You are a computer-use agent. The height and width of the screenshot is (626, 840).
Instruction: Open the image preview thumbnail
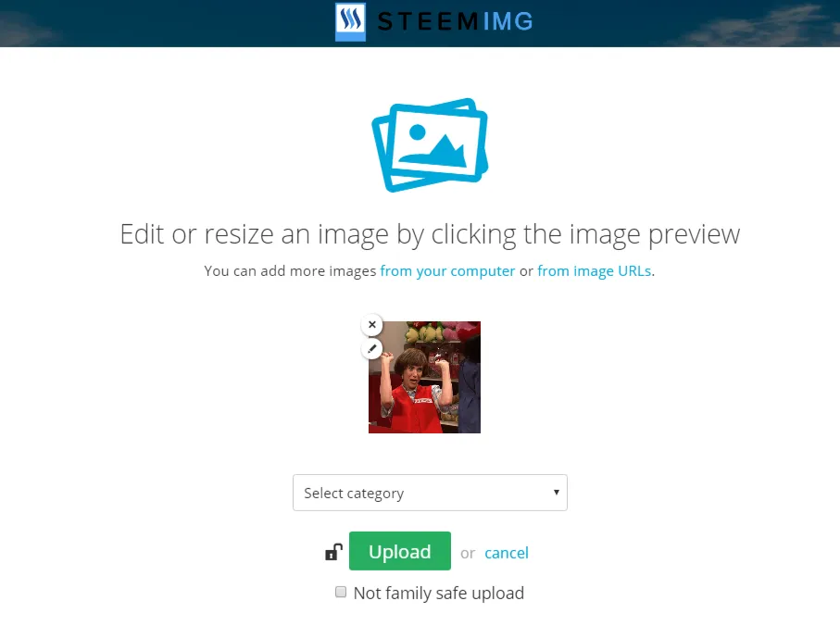424,377
